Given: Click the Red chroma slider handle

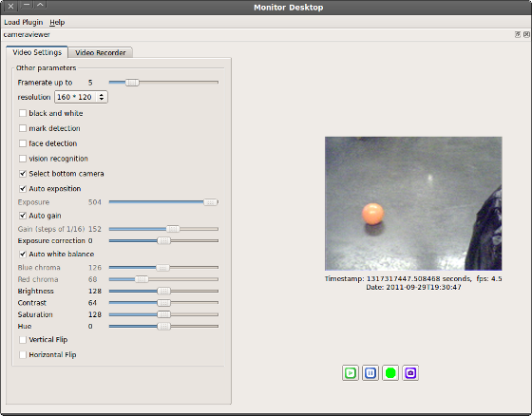Looking at the screenshot, I should [142, 279].
